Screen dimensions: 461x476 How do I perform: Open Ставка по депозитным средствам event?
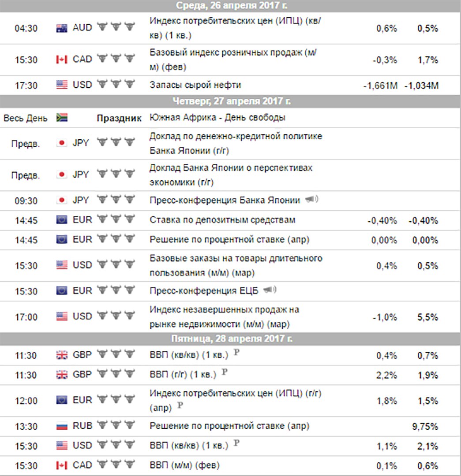tap(222, 220)
